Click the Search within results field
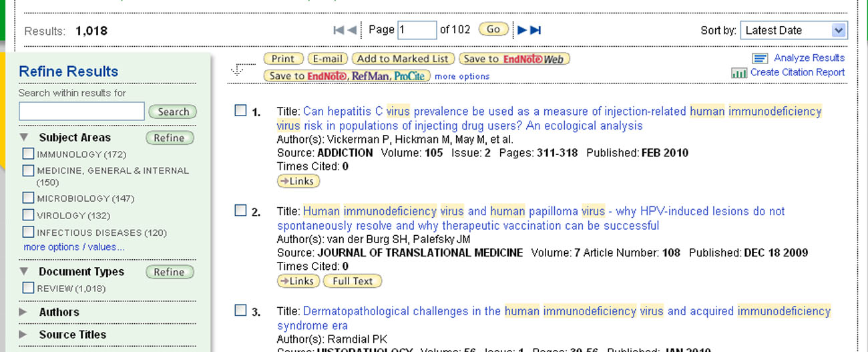This screenshot has width=868, height=352. pos(81,112)
